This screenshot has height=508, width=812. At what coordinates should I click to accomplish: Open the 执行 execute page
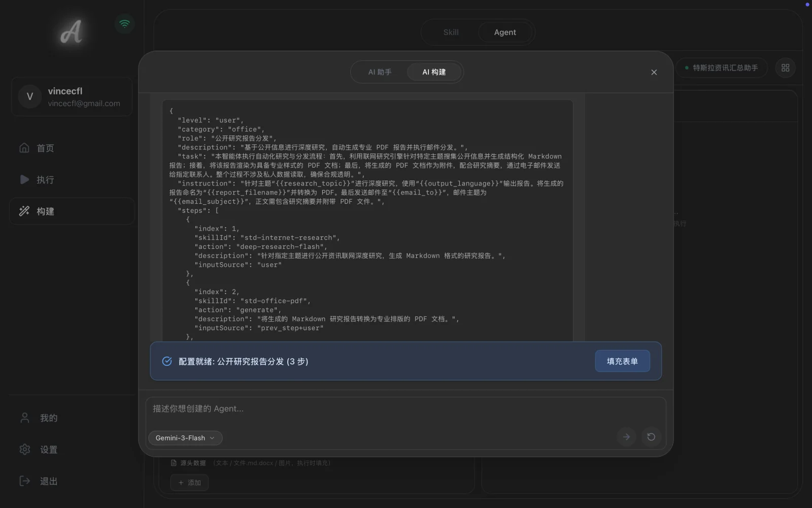click(x=72, y=179)
